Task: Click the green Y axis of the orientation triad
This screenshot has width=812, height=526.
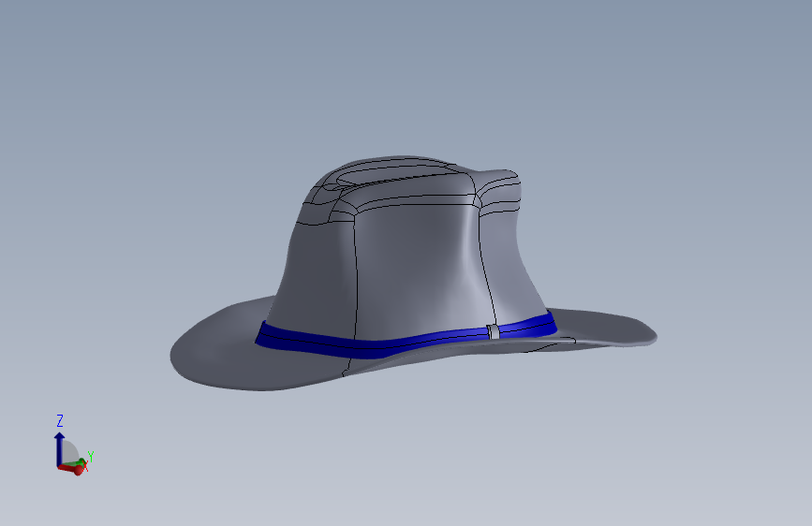Action: 80,461
